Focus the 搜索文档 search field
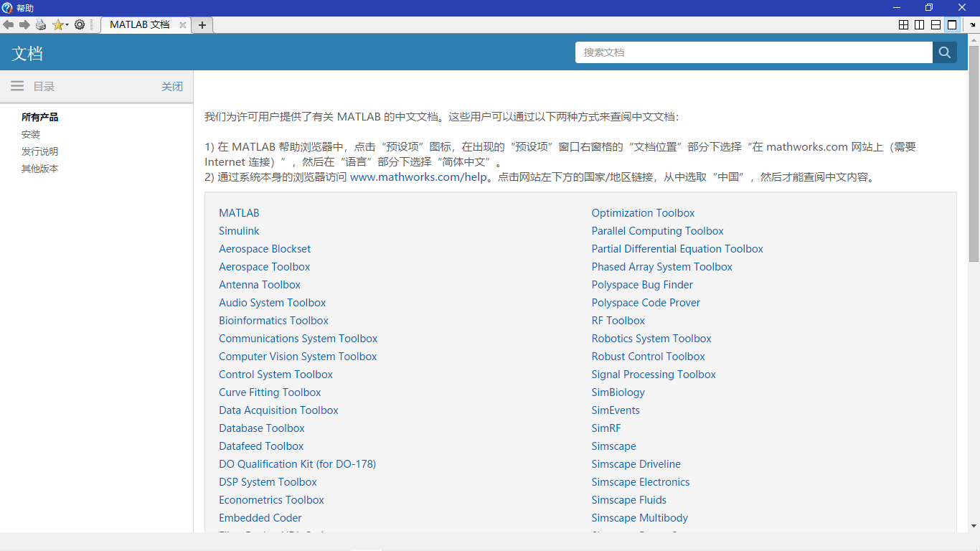This screenshot has height=551, width=980. [754, 52]
